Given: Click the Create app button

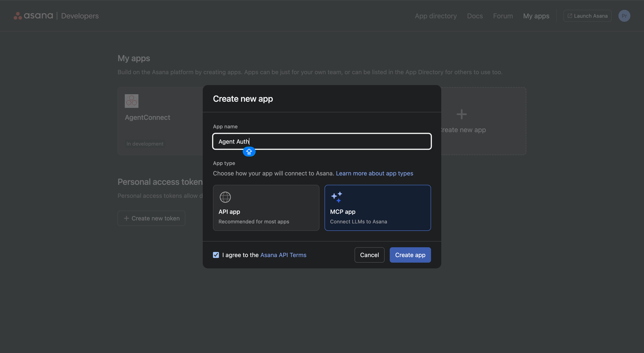Looking at the screenshot, I should 410,255.
